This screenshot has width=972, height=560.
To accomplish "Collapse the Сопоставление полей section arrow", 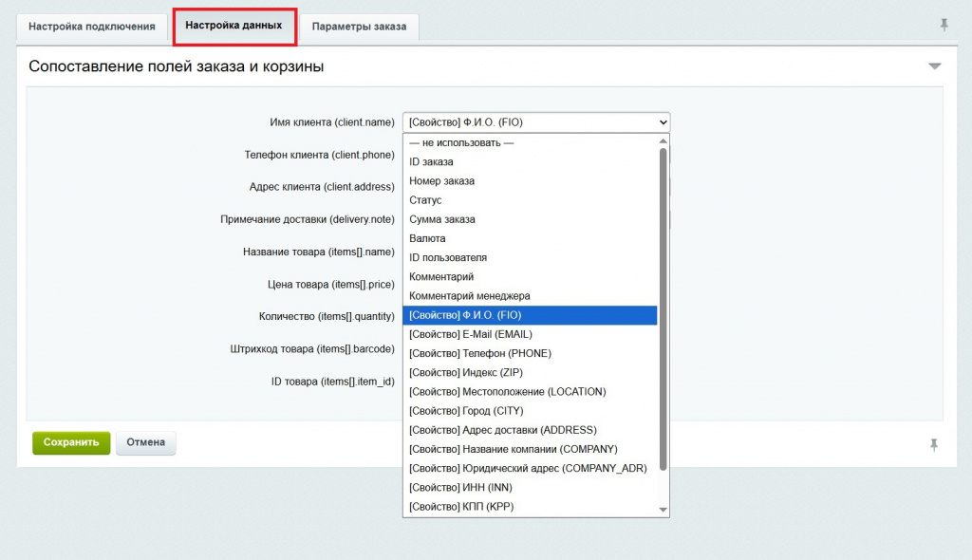I will click(x=934, y=66).
